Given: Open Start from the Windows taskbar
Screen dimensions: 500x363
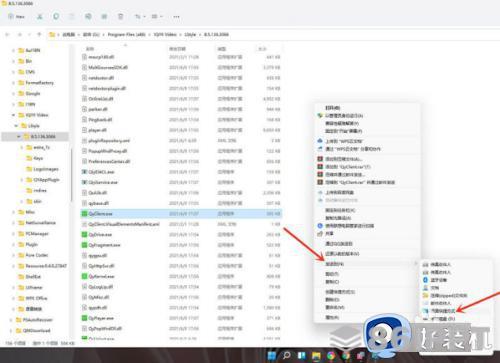Looking at the screenshot, I should [272, 356].
